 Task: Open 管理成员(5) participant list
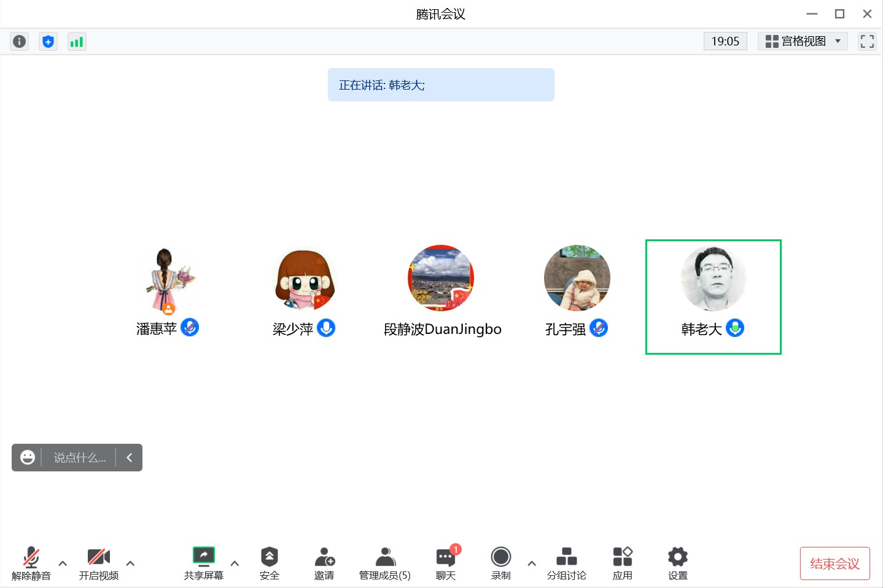(x=384, y=563)
